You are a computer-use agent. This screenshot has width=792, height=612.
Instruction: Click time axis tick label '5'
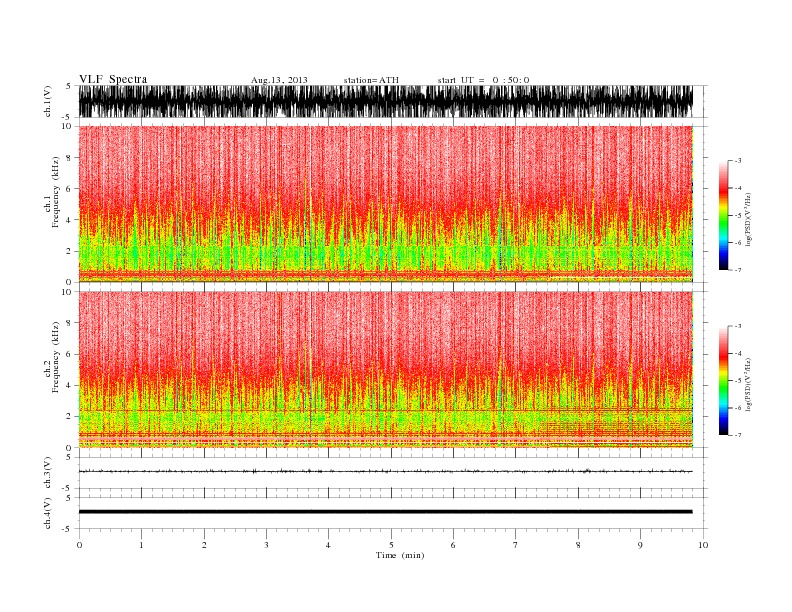[x=391, y=545]
